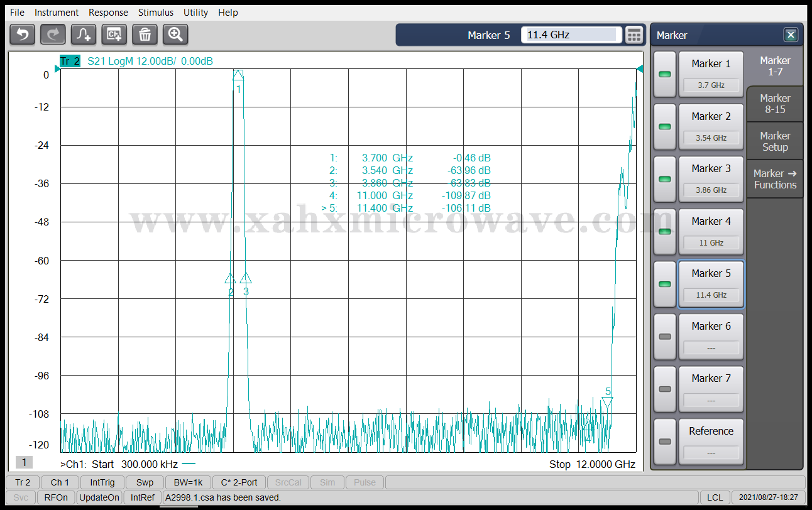The height and width of the screenshot is (510, 812).
Task: Click UpdateOn status bar button
Action: click(x=99, y=497)
